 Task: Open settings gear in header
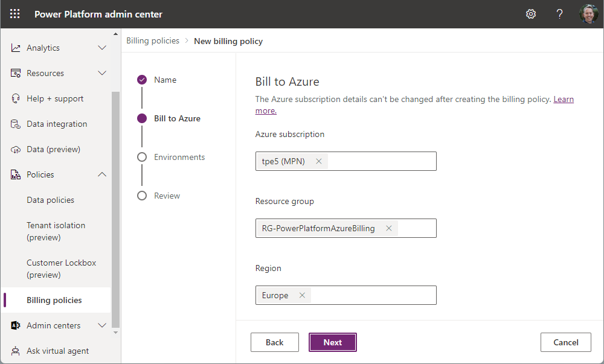pyautogui.click(x=531, y=14)
